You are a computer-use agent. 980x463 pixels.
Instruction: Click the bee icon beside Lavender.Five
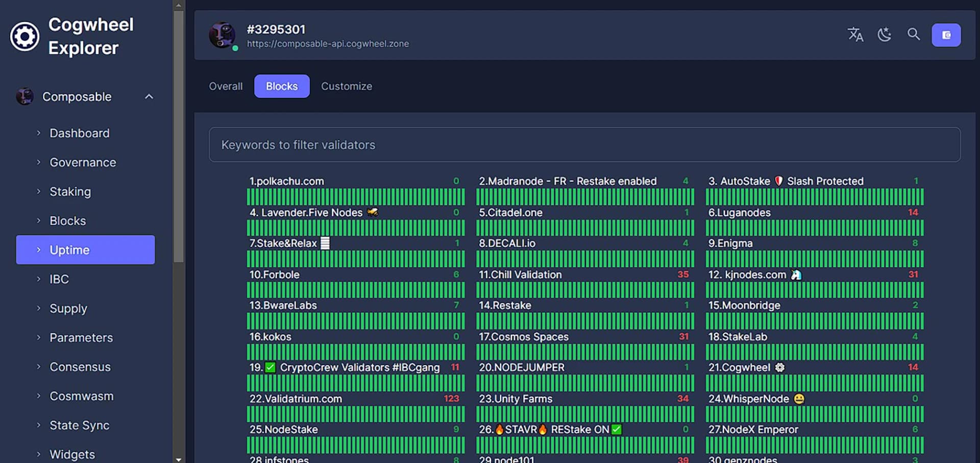tap(373, 212)
